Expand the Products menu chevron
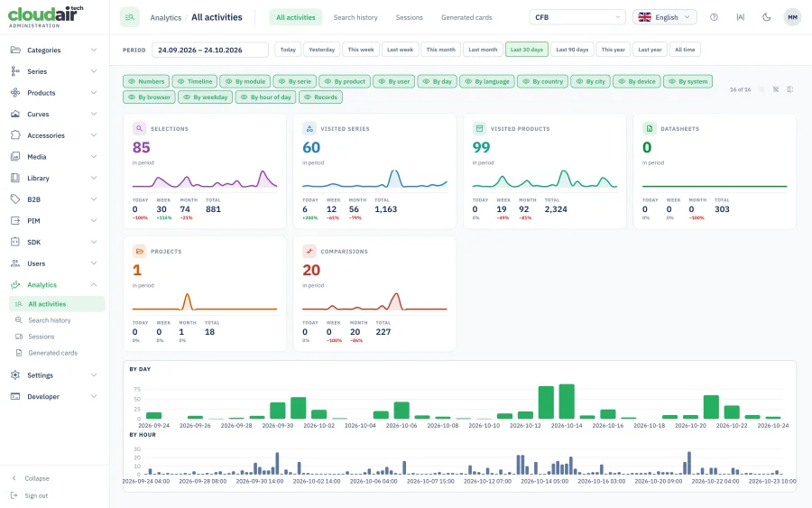 (94, 92)
